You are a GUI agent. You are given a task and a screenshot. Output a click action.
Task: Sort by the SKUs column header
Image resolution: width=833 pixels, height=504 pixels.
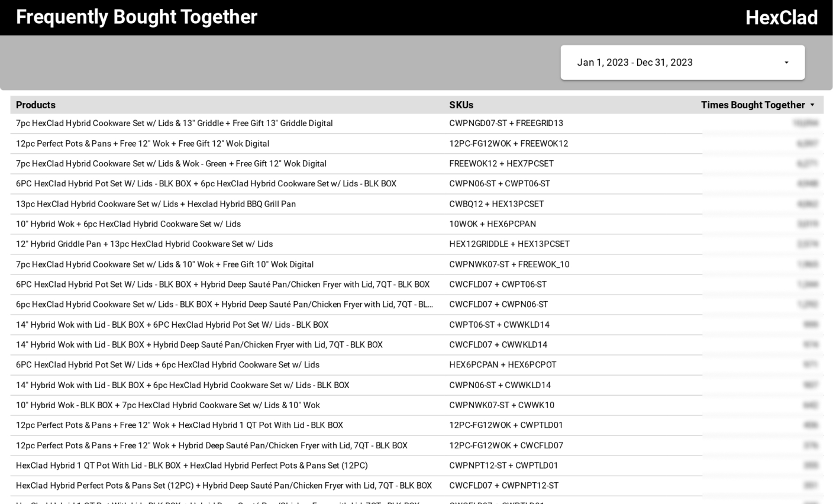[461, 105]
